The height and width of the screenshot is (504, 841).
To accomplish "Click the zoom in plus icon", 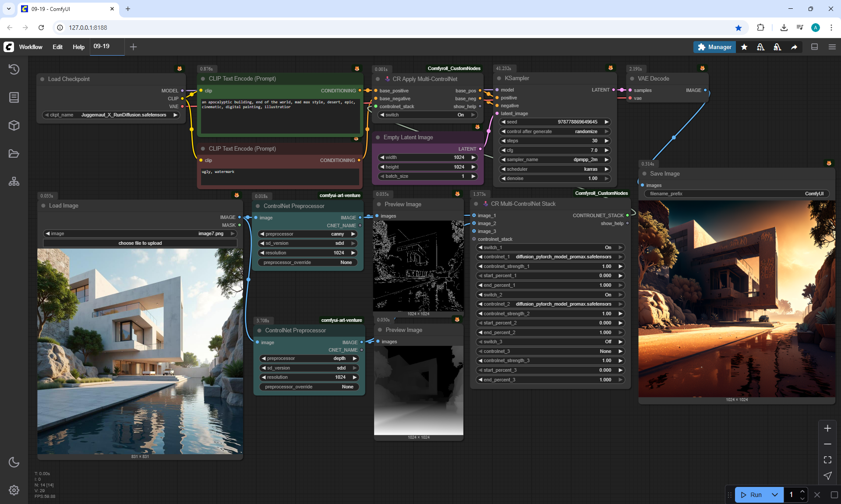I will (x=827, y=428).
